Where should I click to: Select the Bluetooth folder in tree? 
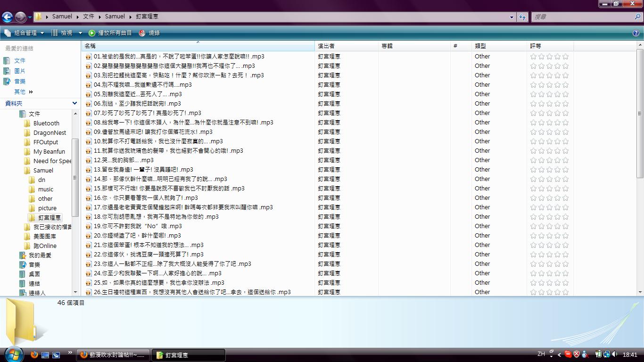[x=46, y=123]
